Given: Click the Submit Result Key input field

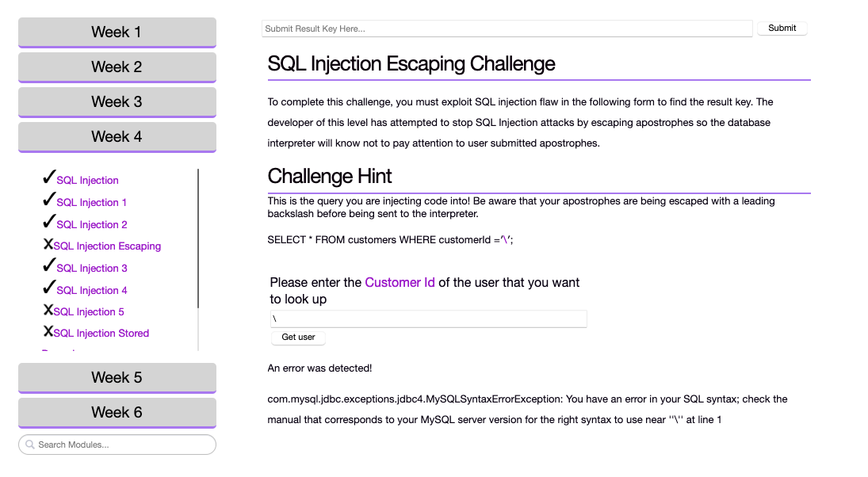Looking at the screenshot, I should click(507, 28).
